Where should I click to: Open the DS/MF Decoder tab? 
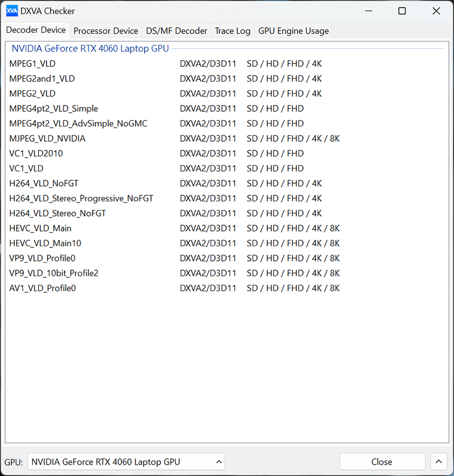coord(176,31)
